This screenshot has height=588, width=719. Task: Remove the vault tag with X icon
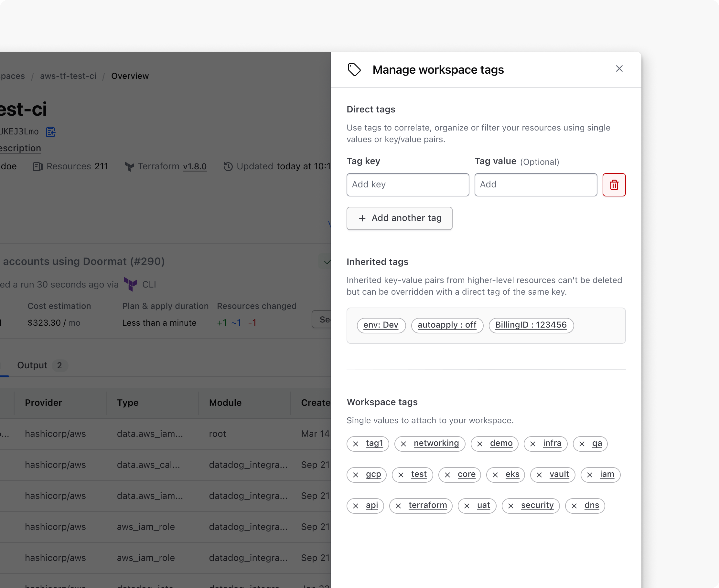[x=539, y=475]
